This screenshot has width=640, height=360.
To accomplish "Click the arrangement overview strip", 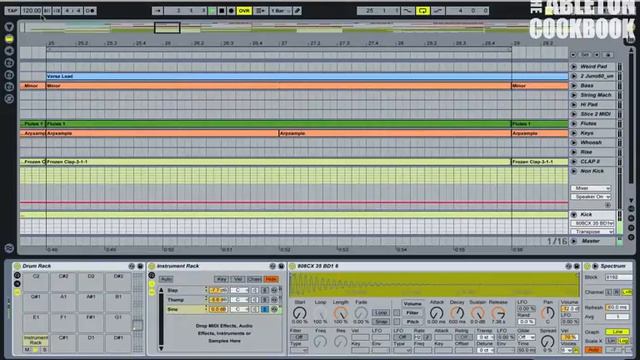I will click(x=294, y=28).
